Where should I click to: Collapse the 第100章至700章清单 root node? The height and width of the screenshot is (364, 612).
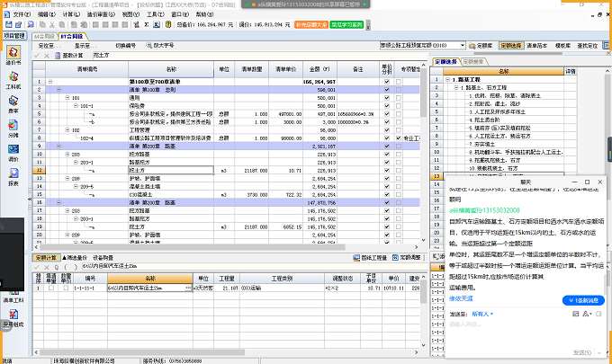[x=50, y=82]
